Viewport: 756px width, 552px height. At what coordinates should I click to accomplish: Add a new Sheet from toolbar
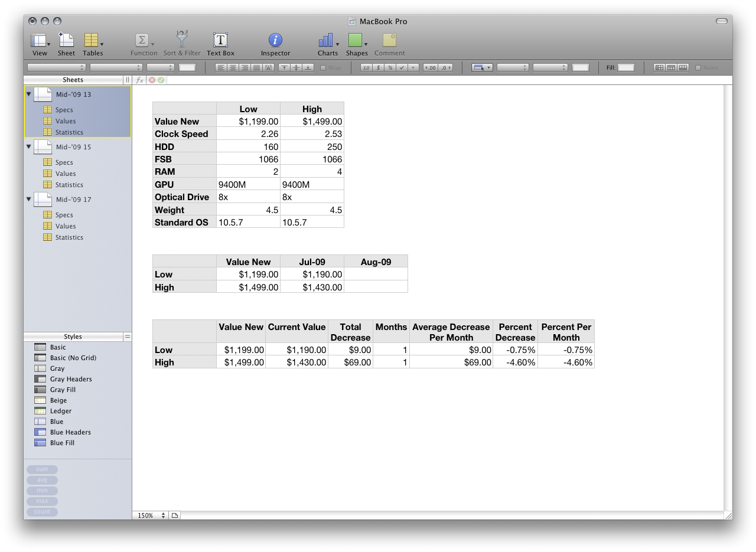(66, 44)
